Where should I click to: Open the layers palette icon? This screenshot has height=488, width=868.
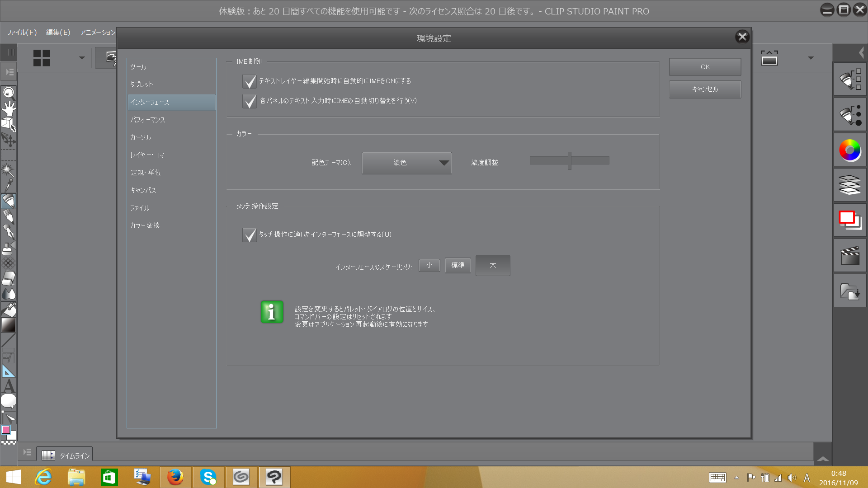click(x=850, y=185)
